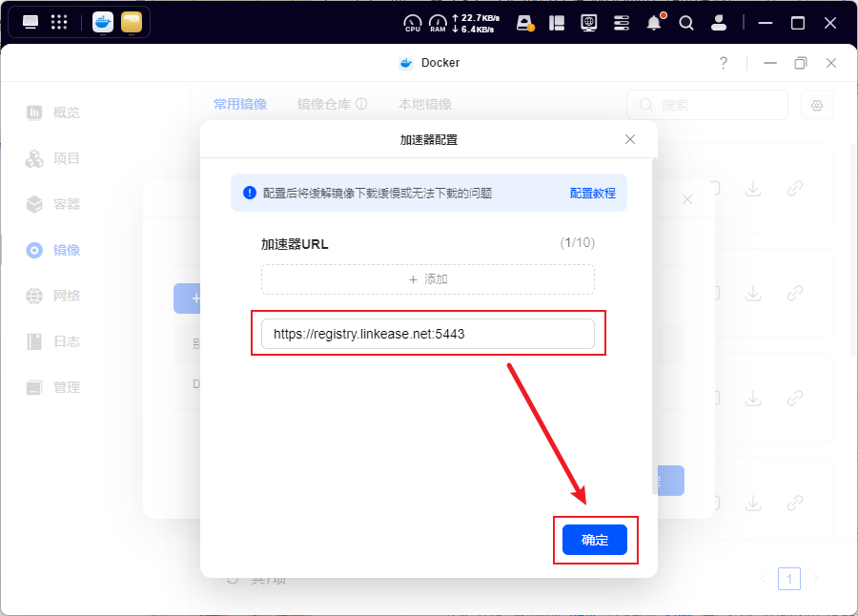Open the storage drive icon with warning badge
The image size is (858, 616).
coord(525,23)
